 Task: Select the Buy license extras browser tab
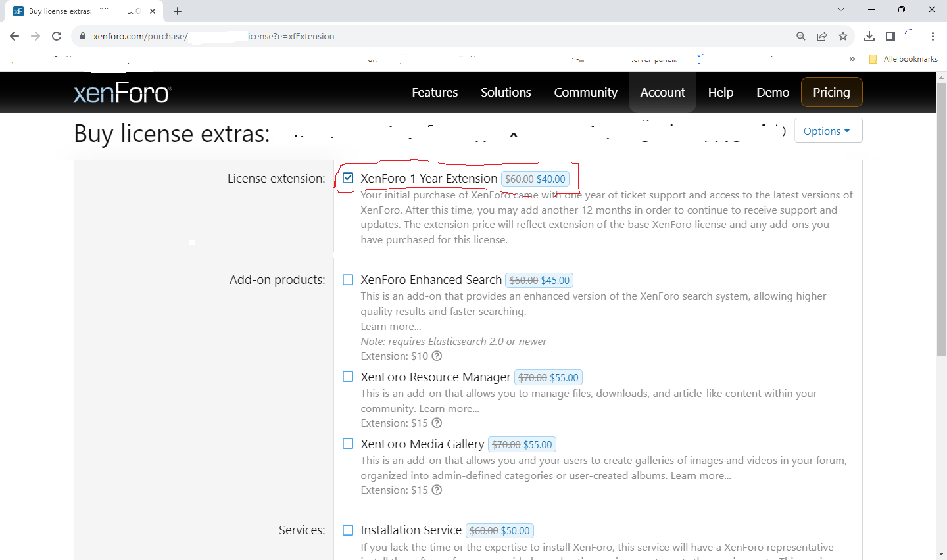pos(84,11)
